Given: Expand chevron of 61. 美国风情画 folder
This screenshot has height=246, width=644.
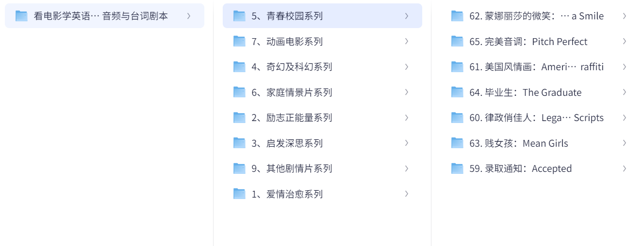Looking at the screenshot, I should [x=624, y=67].
